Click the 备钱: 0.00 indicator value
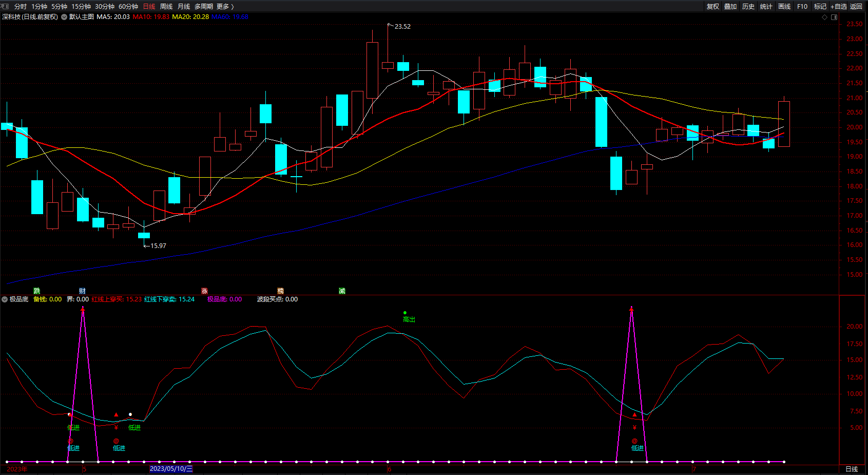This screenshot has height=475, width=868. coord(47,299)
